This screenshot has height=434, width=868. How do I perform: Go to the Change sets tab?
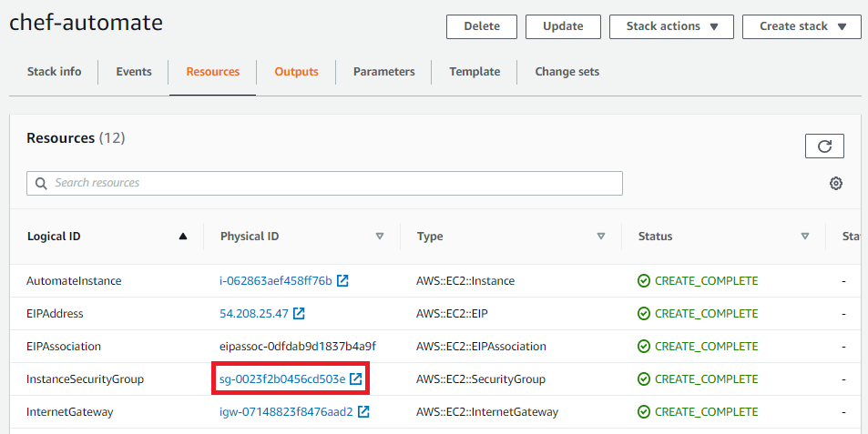point(567,72)
